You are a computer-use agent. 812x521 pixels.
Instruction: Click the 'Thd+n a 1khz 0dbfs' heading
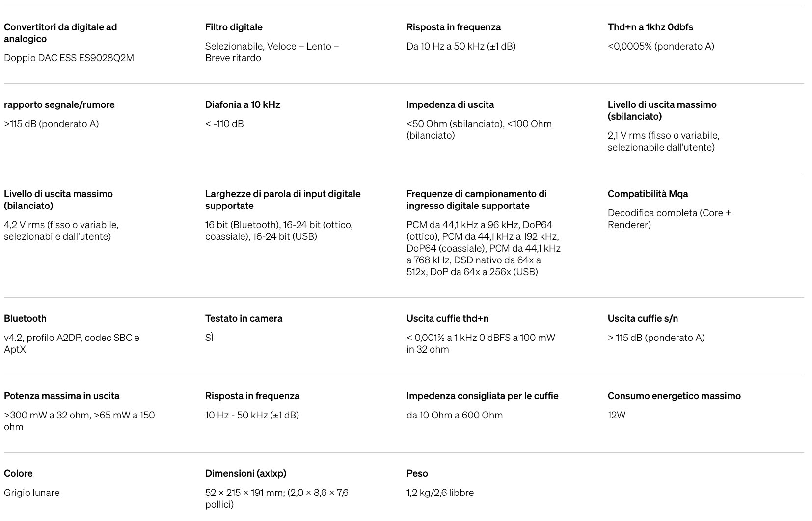(x=650, y=27)
